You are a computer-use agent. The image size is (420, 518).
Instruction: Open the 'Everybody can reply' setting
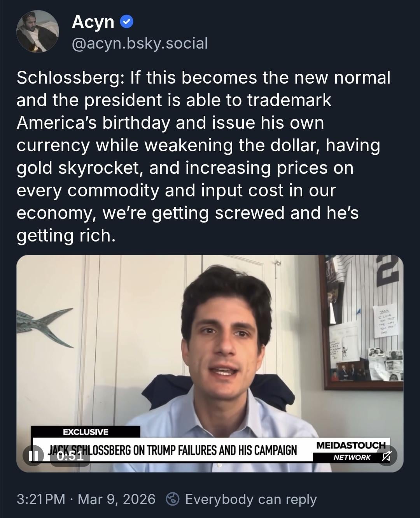(251, 499)
